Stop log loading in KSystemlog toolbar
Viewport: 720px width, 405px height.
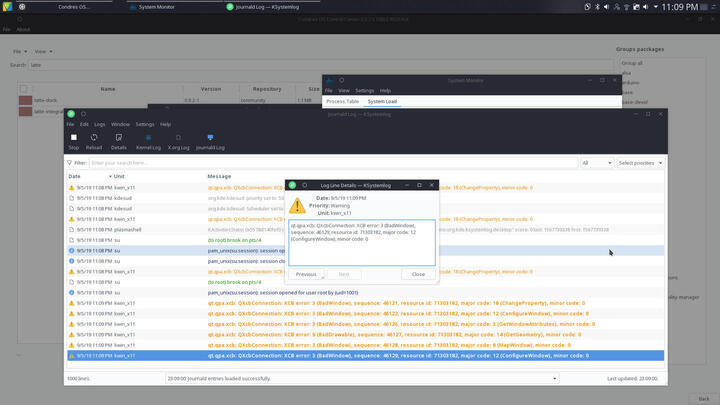[73, 141]
